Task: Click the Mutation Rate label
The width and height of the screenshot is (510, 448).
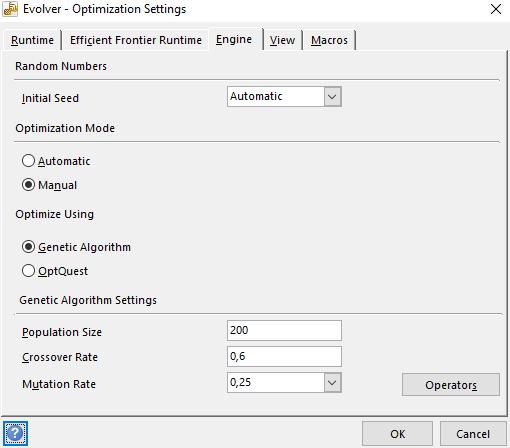Action: point(59,384)
